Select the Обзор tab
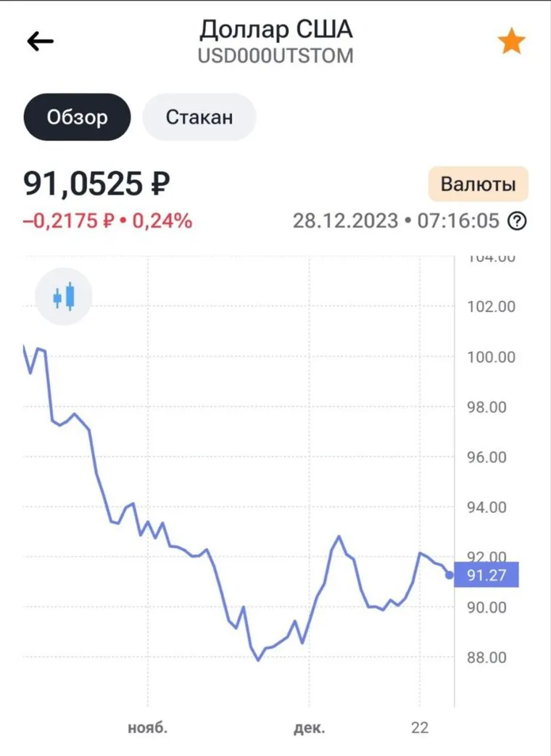551x756 pixels. point(78,117)
